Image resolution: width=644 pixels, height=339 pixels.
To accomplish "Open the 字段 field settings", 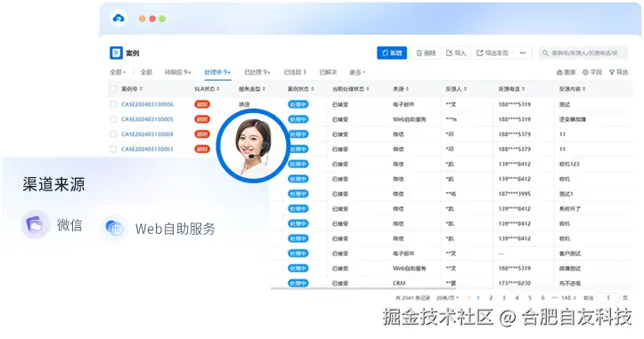I will pyautogui.click(x=592, y=72).
